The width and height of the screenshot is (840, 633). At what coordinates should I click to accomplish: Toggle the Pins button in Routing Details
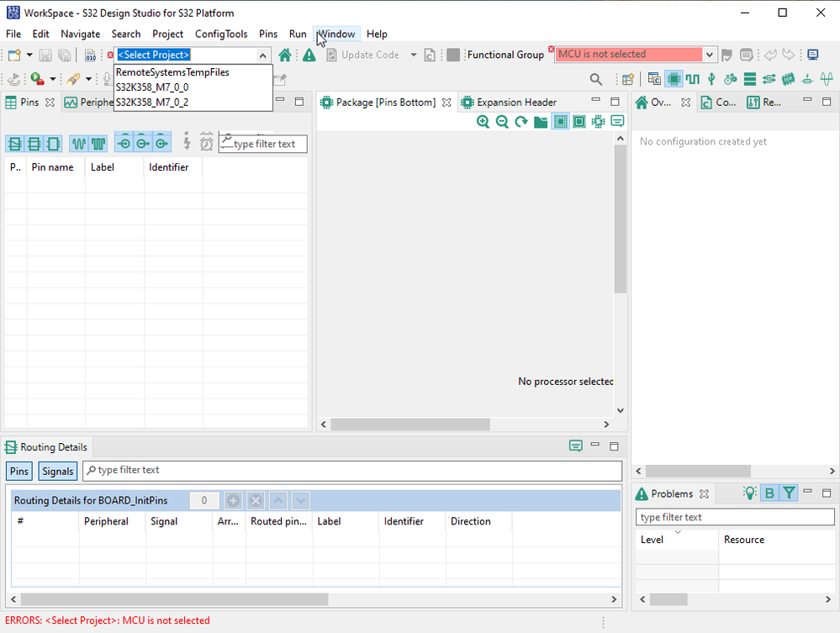[19, 472]
